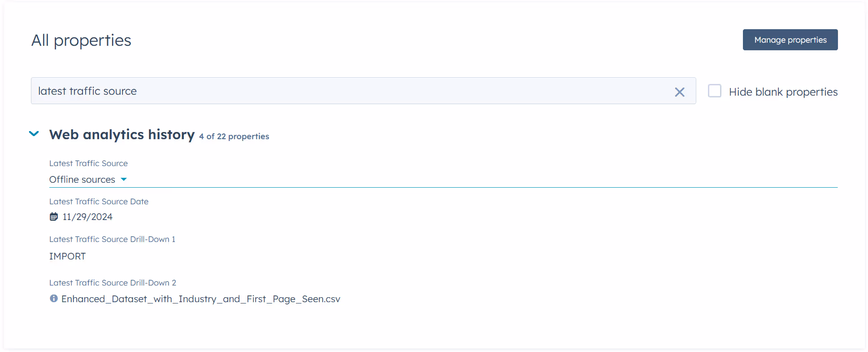Click the info icon next to the CSV filename
The height and width of the screenshot is (352, 868).
point(53,298)
